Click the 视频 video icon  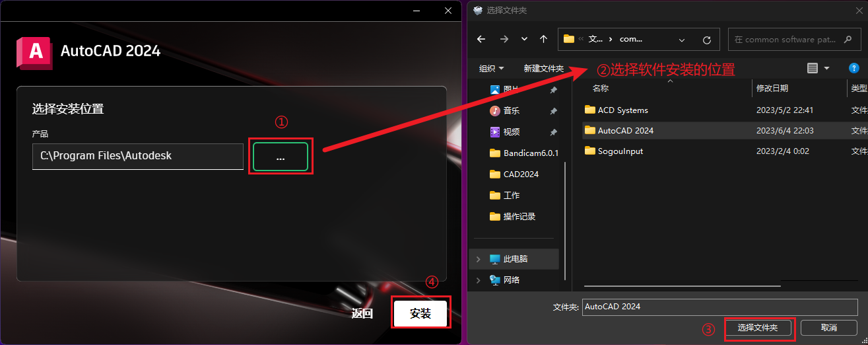[495, 132]
